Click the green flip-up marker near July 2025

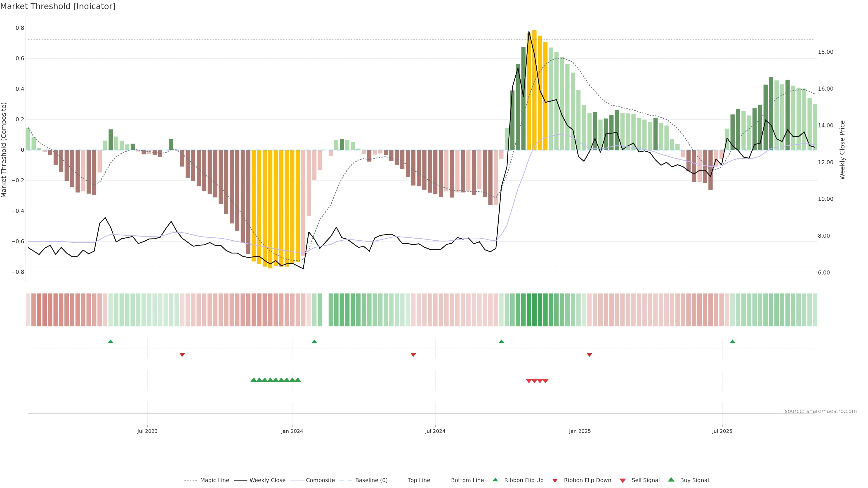(732, 342)
